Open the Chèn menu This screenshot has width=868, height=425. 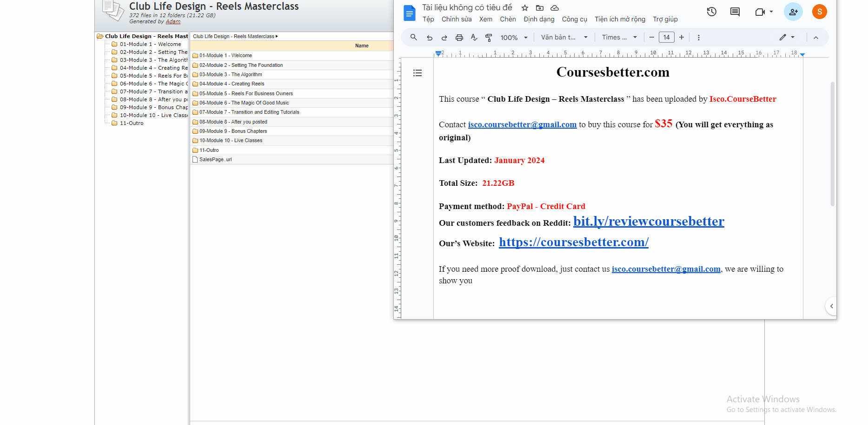point(508,19)
